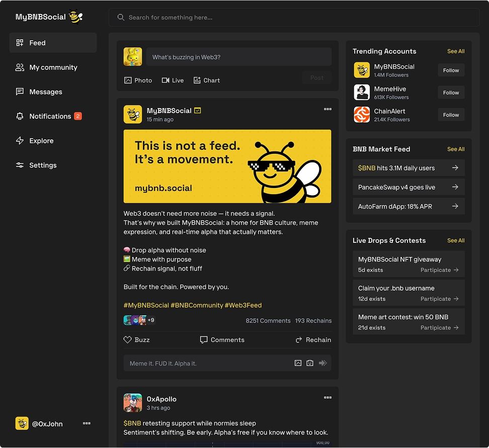Click the red notifications badge showing 2
The width and height of the screenshot is (489, 448).
pyautogui.click(x=78, y=116)
